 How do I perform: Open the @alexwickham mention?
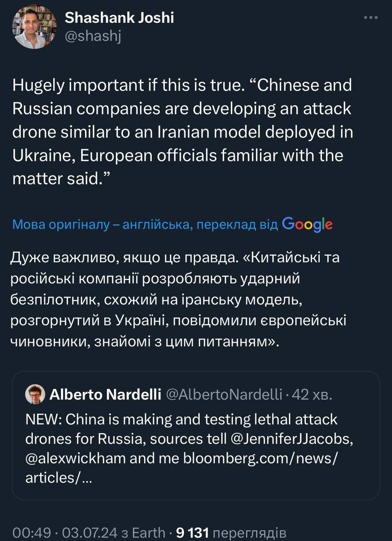[x=76, y=459]
